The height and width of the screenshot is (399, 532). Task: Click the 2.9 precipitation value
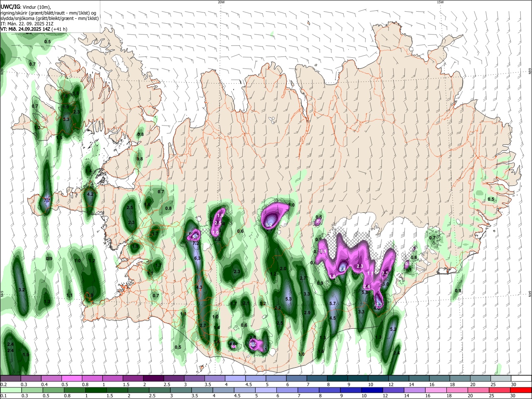(307, 313)
